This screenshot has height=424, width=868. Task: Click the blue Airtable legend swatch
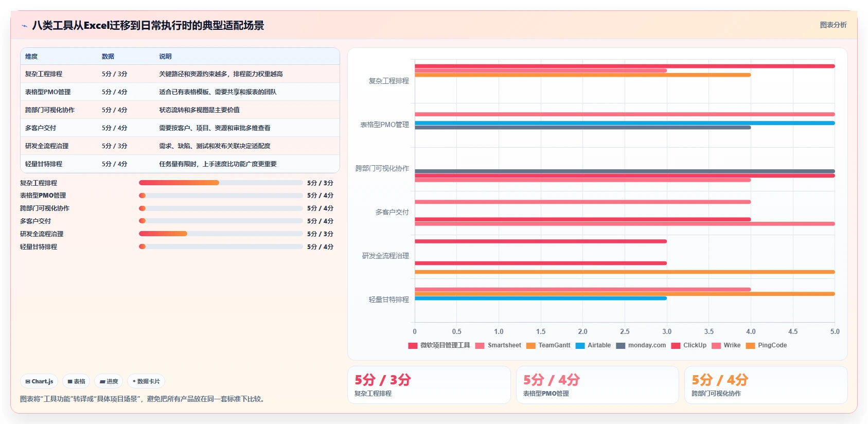[x=580, y=346]
